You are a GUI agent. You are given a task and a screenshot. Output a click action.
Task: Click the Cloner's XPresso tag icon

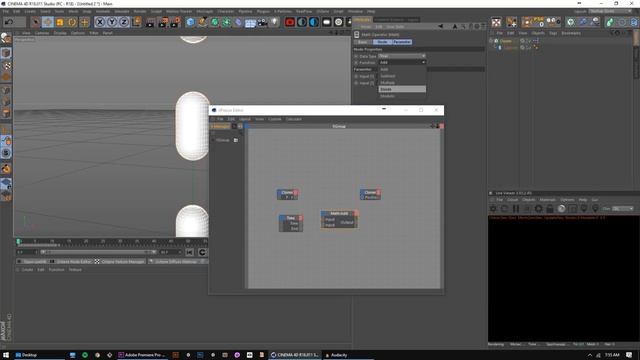point(536,41)
